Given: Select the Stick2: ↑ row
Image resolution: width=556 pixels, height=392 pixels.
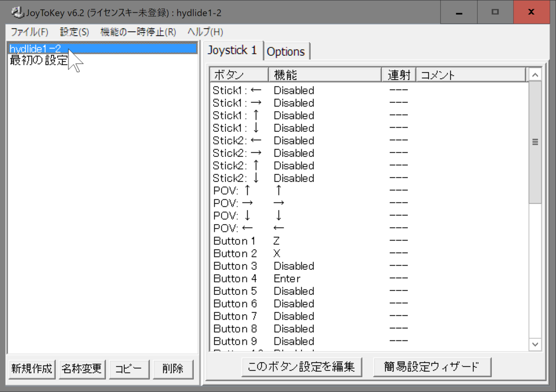Looking at the screenshot, I should point(369,166).
